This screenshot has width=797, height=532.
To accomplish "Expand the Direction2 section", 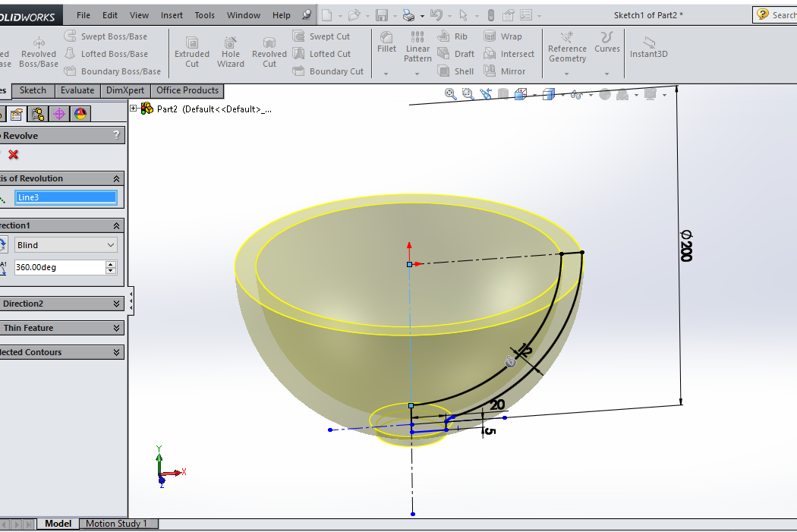I will point(116,304).
